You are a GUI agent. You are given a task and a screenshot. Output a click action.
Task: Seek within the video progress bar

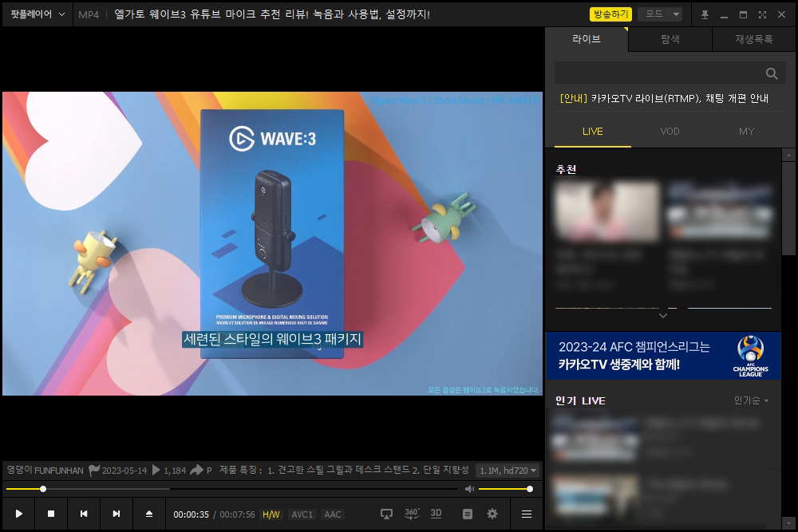click(x=232, y=489)
